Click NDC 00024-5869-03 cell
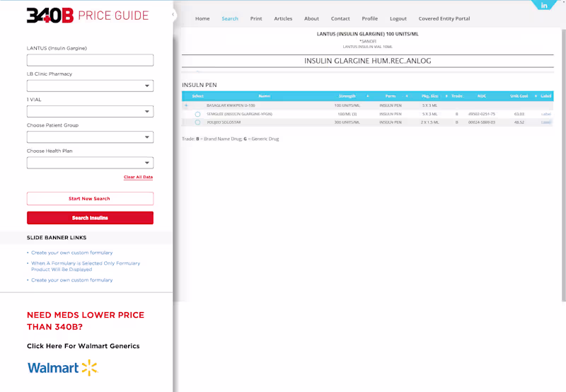The image size is (566, 392). 482,122
